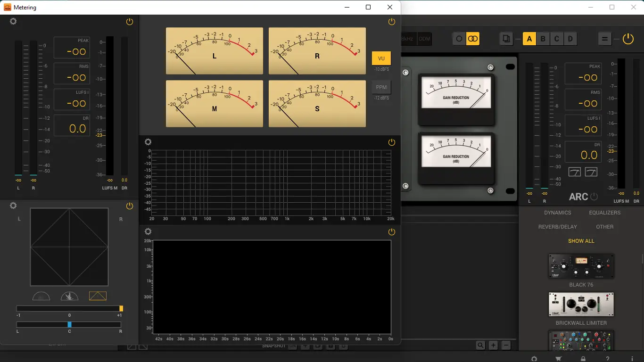Image resolution: width=644 pixels, height=362 pixels.
Task: Open the spectrum analyzer gear settings
Action: (148, 142)
